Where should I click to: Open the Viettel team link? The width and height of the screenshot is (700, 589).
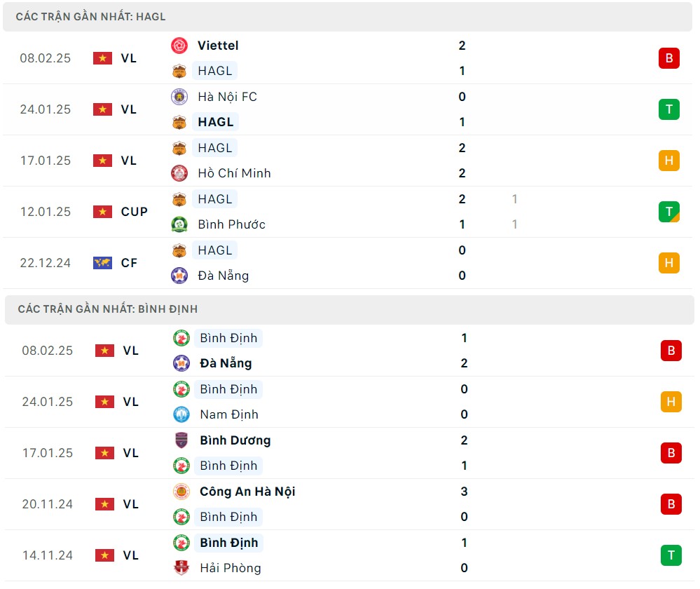point(218,46)
